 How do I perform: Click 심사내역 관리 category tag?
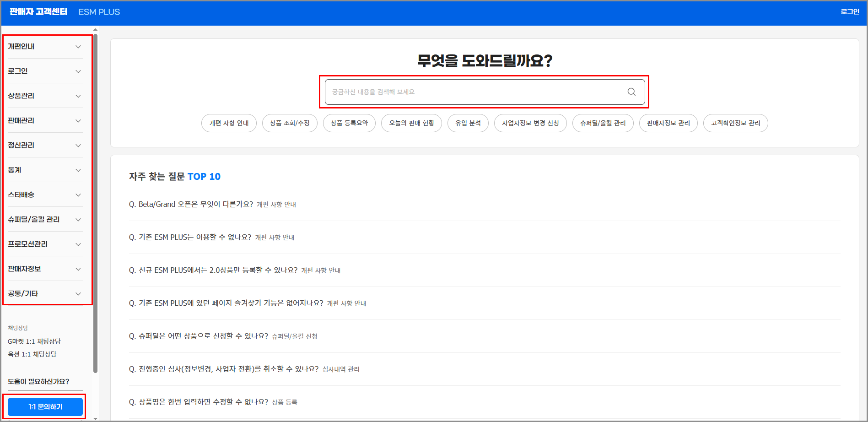click(x=341, y=369)
